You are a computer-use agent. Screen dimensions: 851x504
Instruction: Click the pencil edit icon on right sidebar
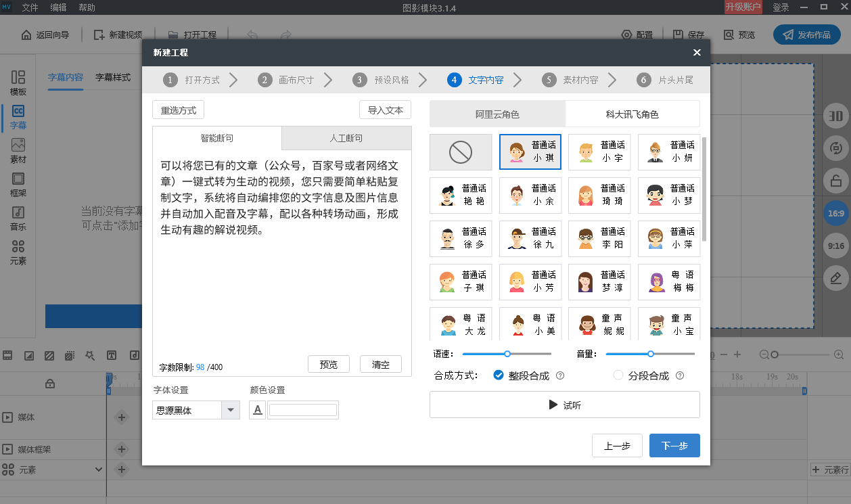pos(836,278)
